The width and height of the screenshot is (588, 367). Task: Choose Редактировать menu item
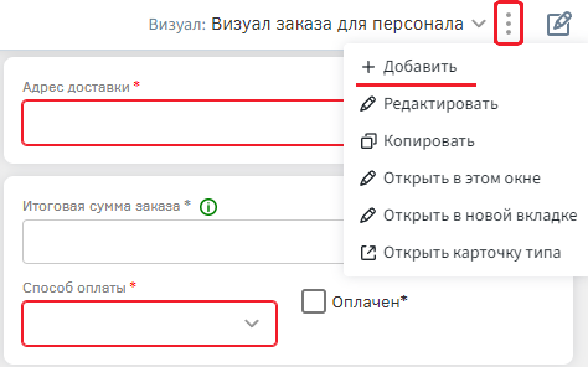tap(440, 104)
